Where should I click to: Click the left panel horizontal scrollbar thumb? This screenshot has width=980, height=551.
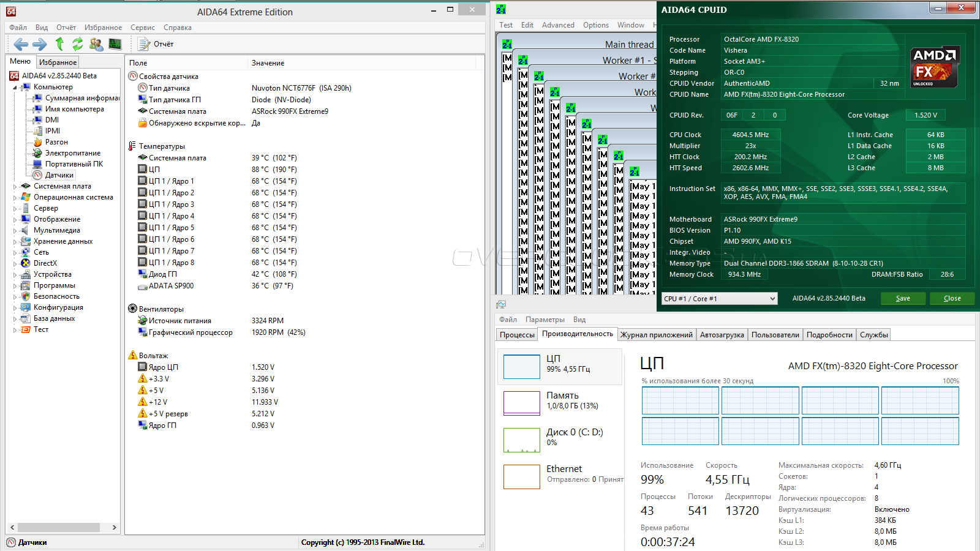(59, 528)
